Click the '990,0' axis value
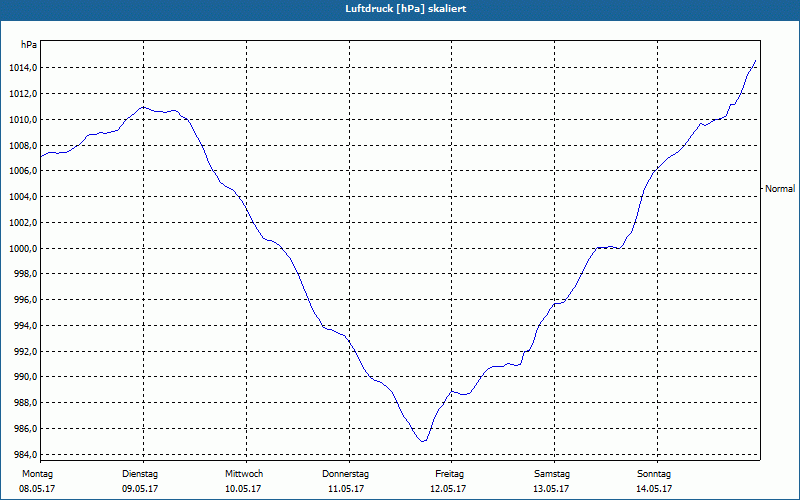 pyautogui.click(x=25, y=377)
